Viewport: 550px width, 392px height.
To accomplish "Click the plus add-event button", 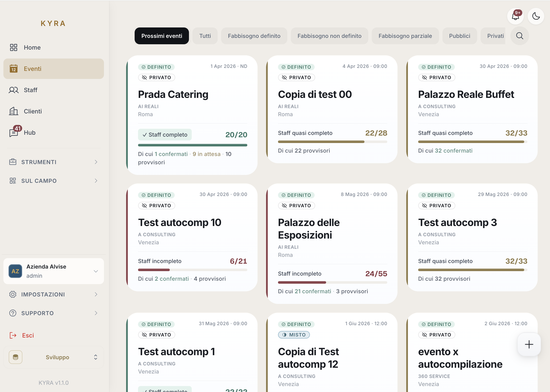I will pyautogui.click(x=529, y=344).
